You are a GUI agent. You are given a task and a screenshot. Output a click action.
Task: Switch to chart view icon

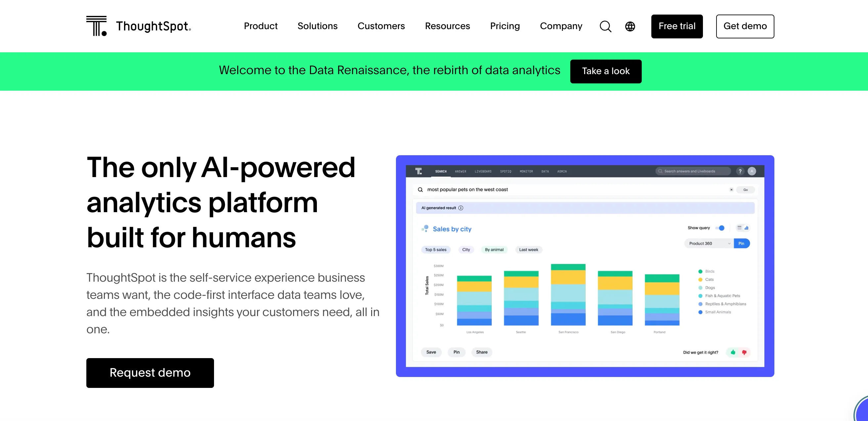(746, 228)
